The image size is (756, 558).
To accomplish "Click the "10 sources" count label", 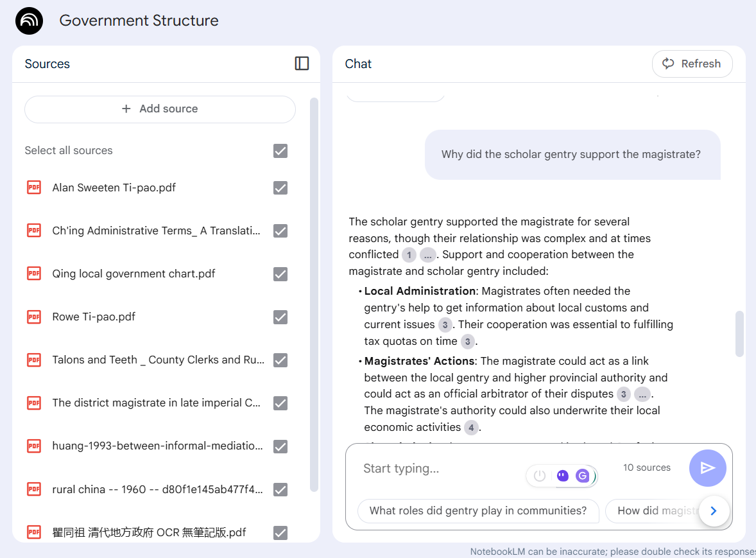I will (x=646, y=467).
